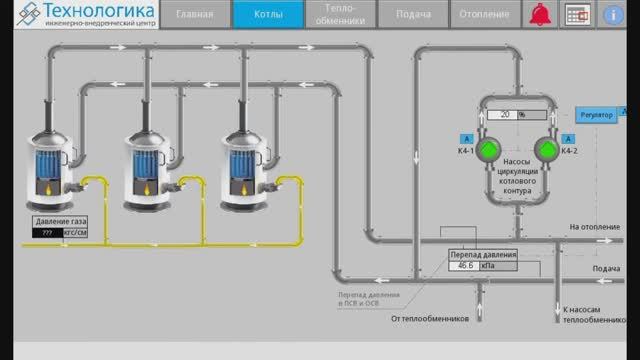Select green pump К4-2
The width and height of the screenshot is (640, 360).
click(546, 150)
